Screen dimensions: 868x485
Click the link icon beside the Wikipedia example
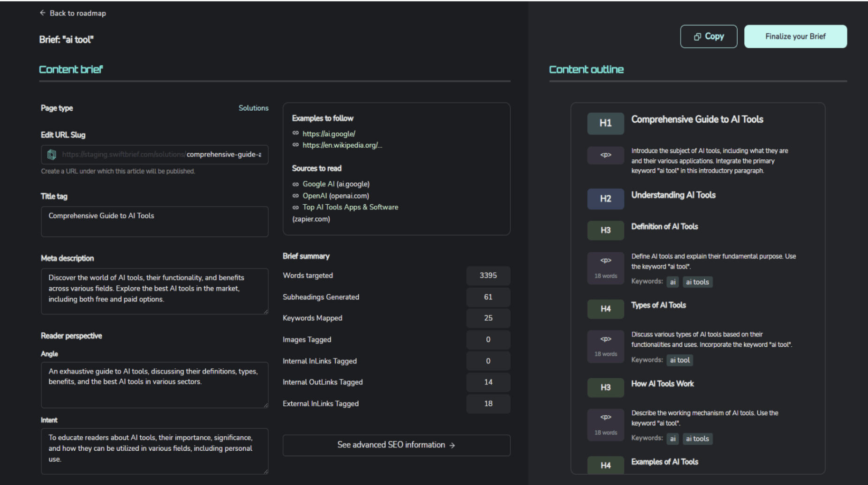click(x=295, y=145)
